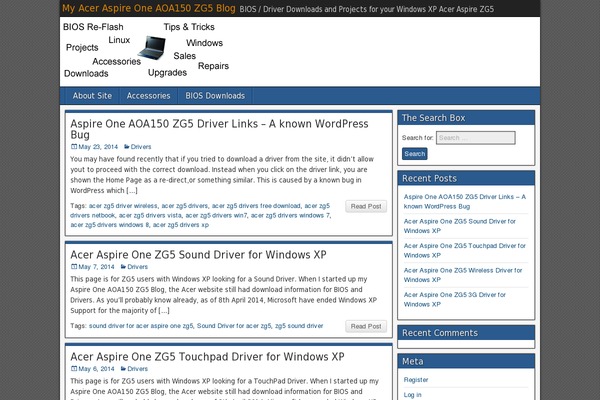Open the May 7, 2014 date link
This screenshot has width=600, height=400.
[x=96, y=267]
